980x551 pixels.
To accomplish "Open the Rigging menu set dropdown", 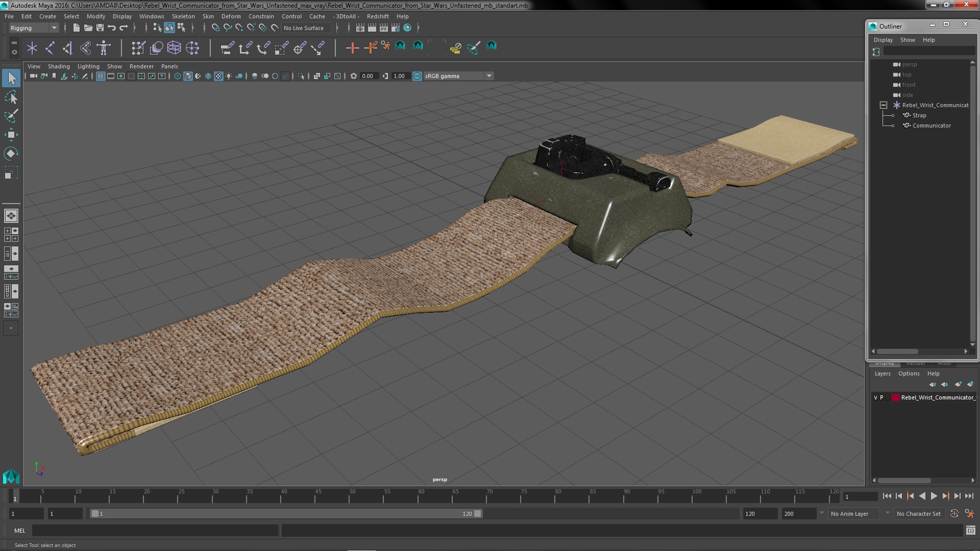I will (x=33, y=28).
